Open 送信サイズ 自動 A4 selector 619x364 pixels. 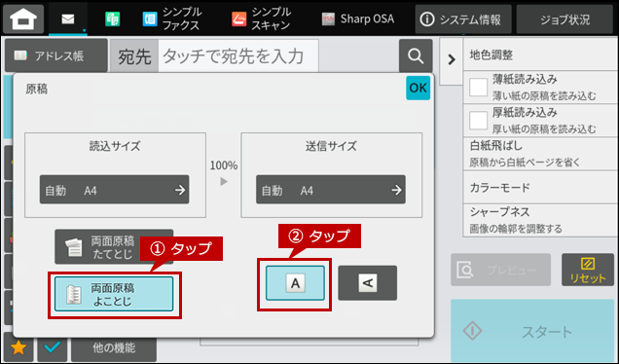(331, 190)
